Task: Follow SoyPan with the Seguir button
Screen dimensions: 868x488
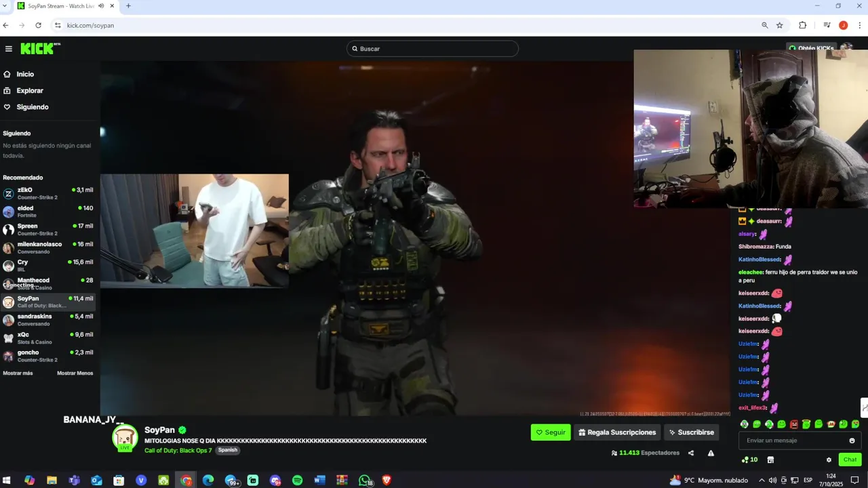Action: (551, 432)
